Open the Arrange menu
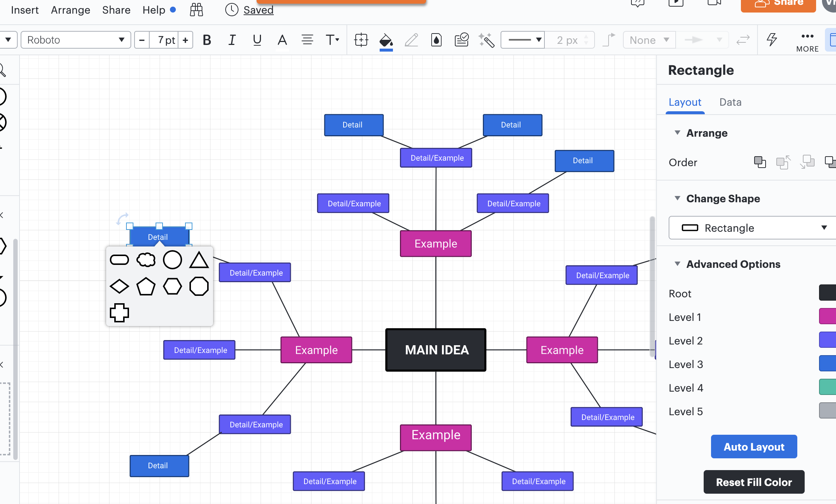Screen dimensions: 836x504 click(x=70, y=10)
